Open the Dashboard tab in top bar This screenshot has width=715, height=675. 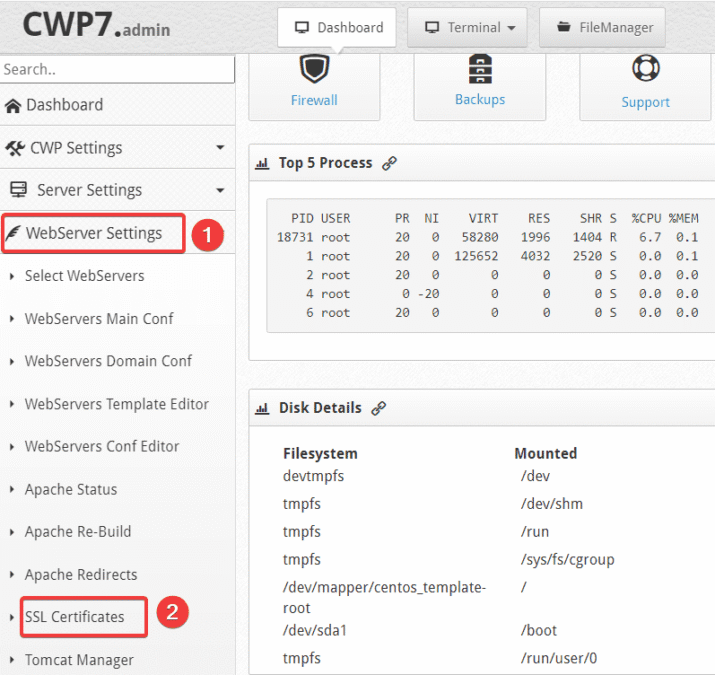pos(337,28)
